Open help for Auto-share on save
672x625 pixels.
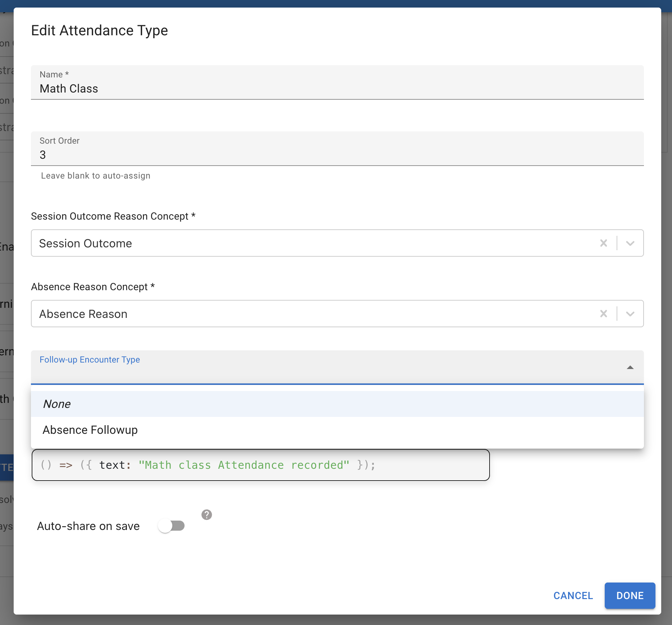point(206,515)
